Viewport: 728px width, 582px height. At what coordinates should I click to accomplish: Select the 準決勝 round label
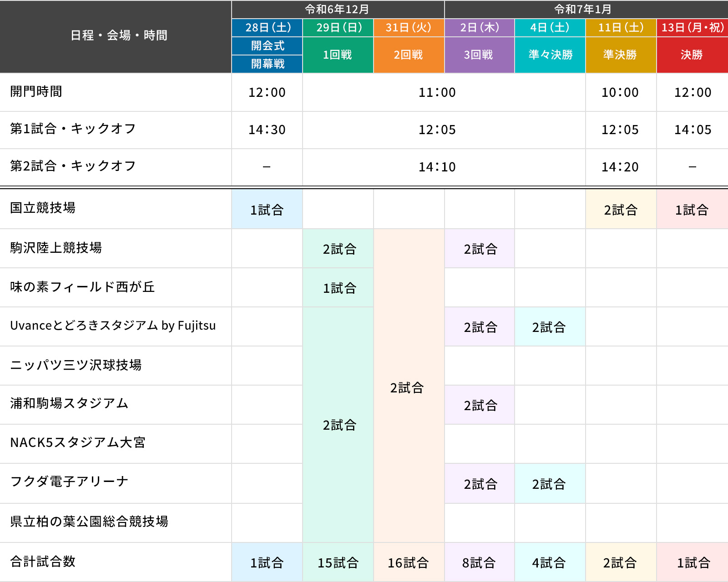620,55
